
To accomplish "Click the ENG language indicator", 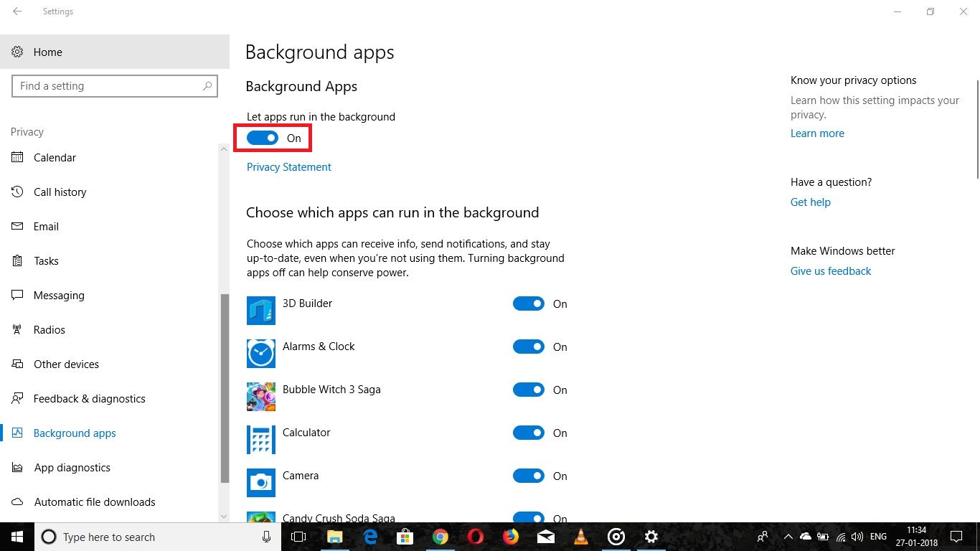I will (878, 537).
